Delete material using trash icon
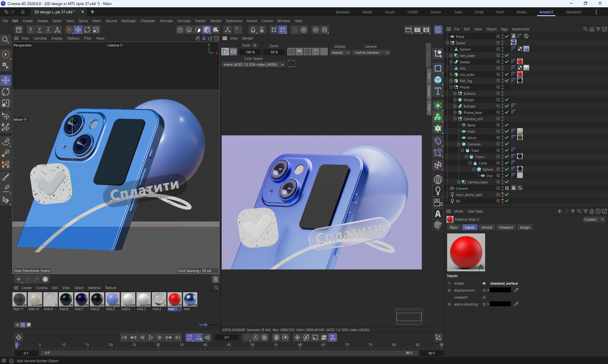 (216, 279)
